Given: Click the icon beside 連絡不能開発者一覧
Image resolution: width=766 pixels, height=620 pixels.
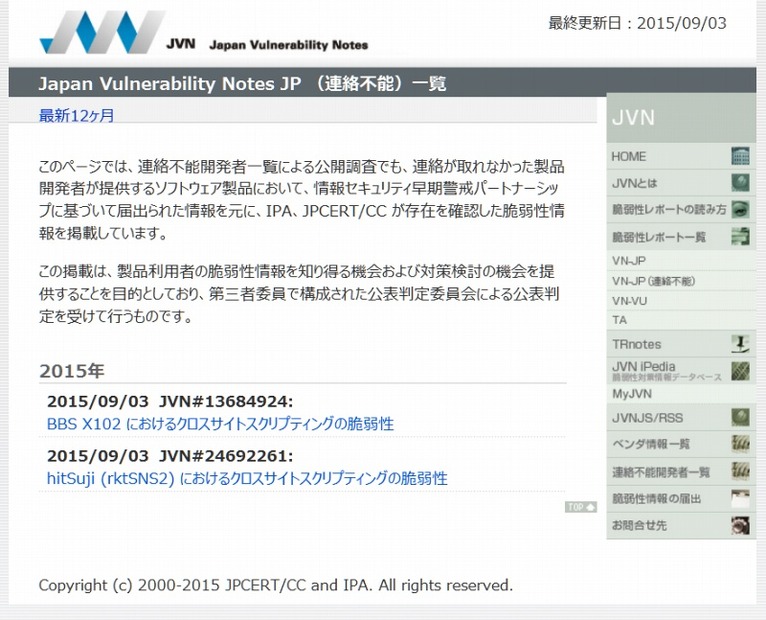Looking at the screenshot, I should 741,471.
